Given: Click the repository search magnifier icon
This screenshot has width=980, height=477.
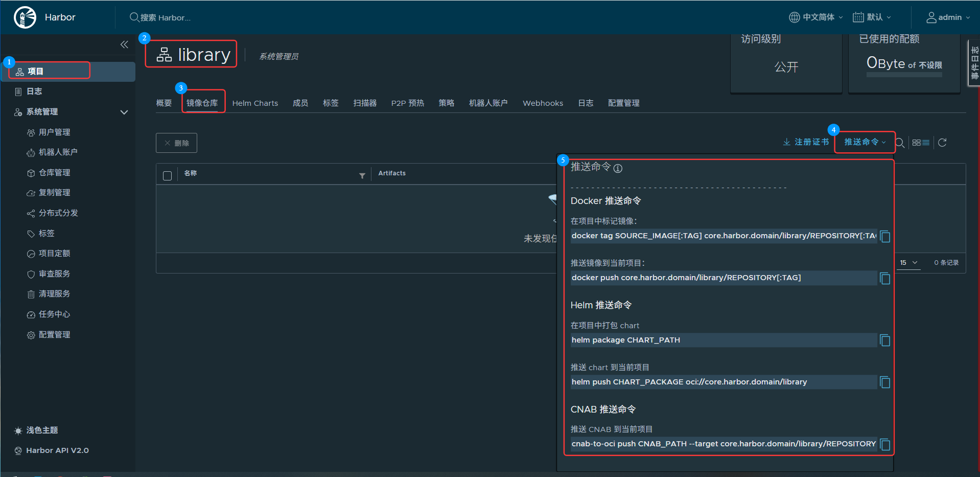Looking at the screenshot, I should pos(900,143).
